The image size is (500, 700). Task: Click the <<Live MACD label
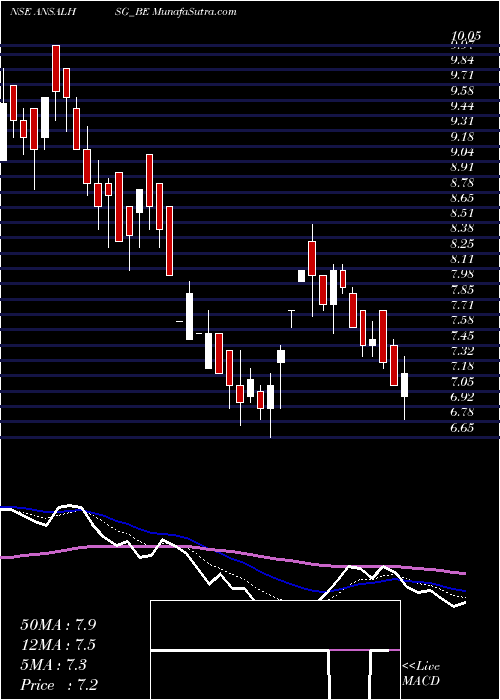[x=421, y=674]
